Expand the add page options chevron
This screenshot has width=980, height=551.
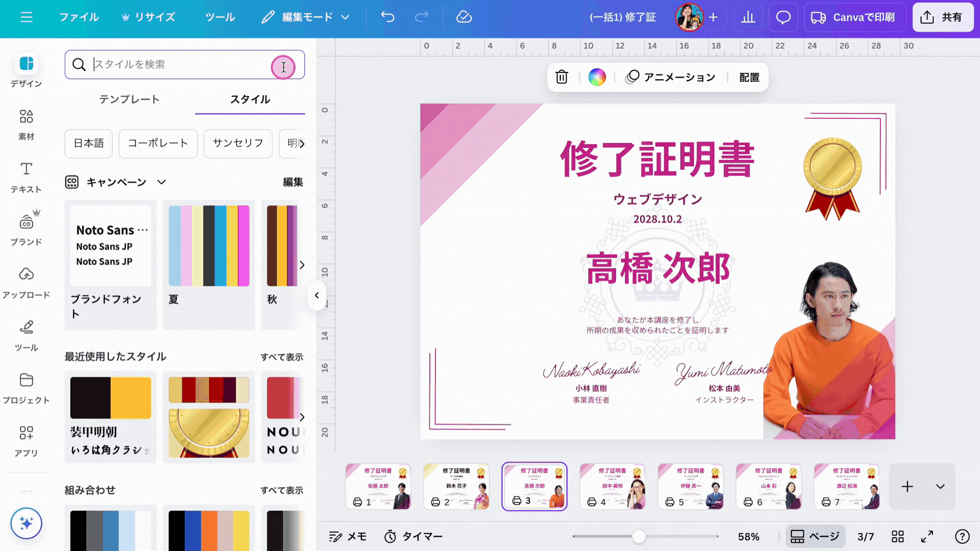[x=940, y=487]
